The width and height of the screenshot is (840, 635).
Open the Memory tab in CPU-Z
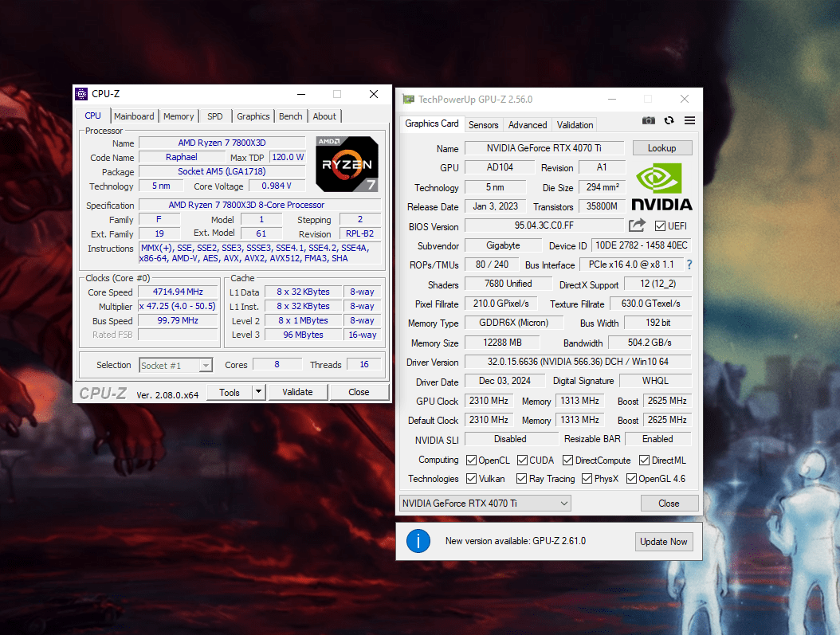pyautogui.click(x=179, y=116)
